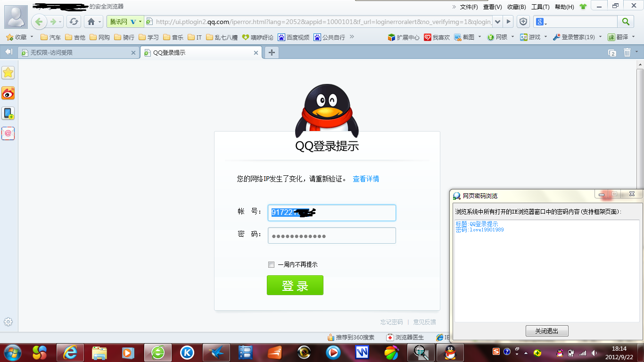The width and height of the screenshot is (644, 362).
Task: Open the 汽车 bookmark folder
Action: (50, 37)
